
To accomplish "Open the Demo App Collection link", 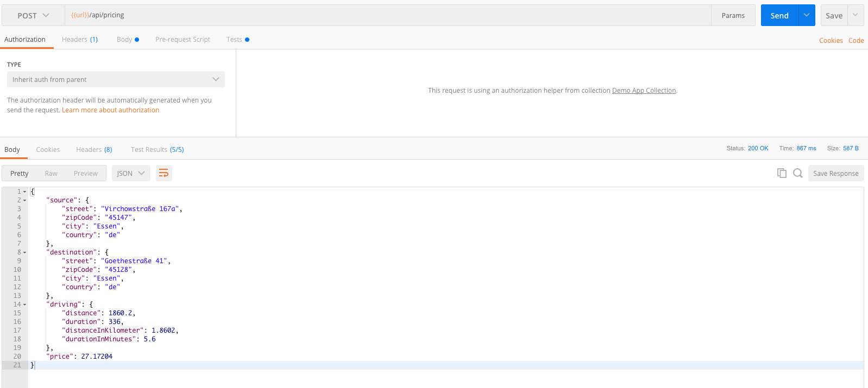I will pos(644,91).
